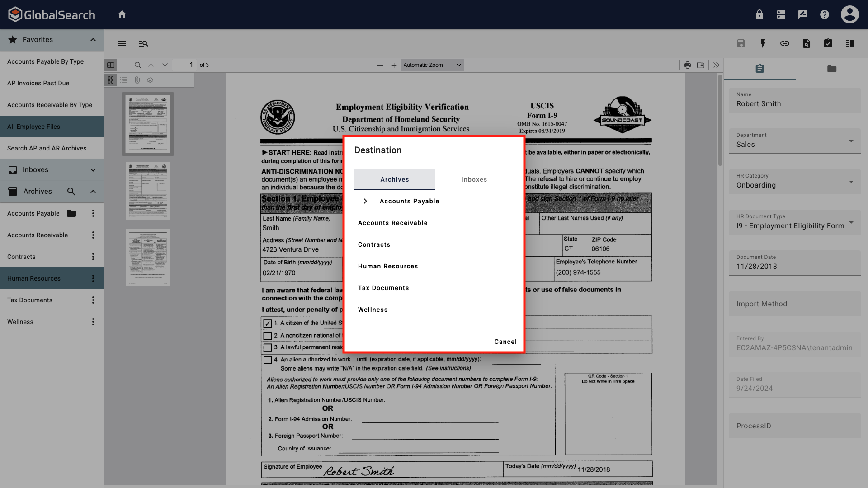Expand the Accounts Payable destination entry
Screen dimensions: 868x488
tap(365, 201)
